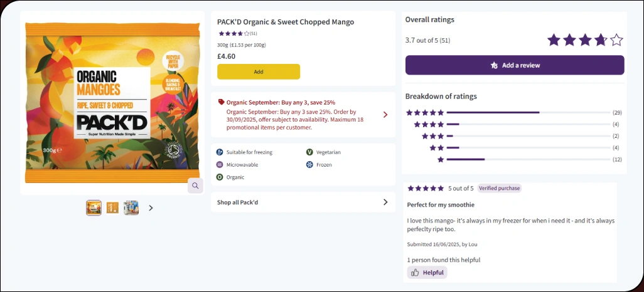The height and width of the screenshot is (292, 644).
Task: Click the 300g (£1.53 per 100g) text
Action: 242,45
